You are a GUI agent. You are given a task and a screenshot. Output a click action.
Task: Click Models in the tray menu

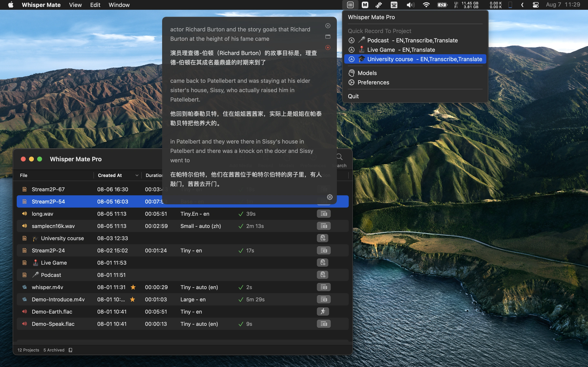click(367, 73)
